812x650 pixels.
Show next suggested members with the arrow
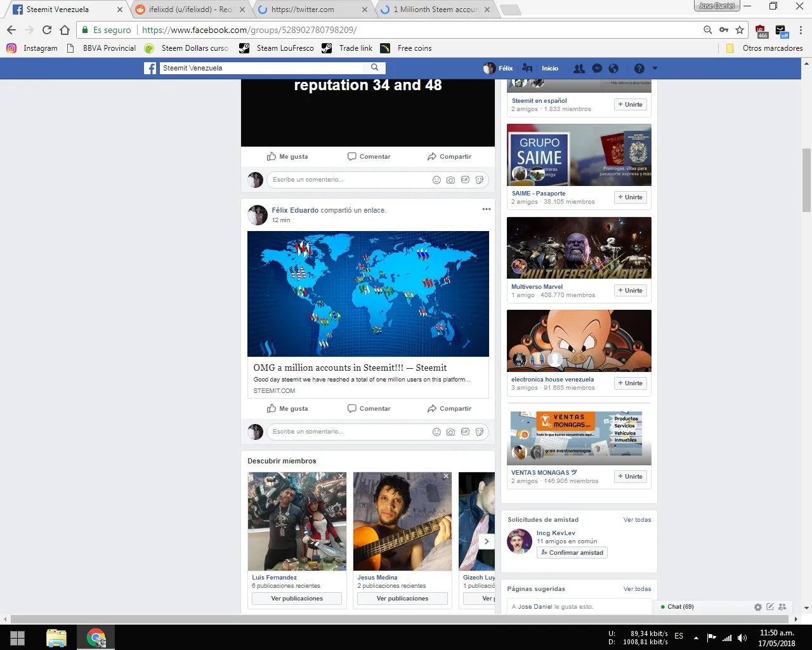[487, 541]
